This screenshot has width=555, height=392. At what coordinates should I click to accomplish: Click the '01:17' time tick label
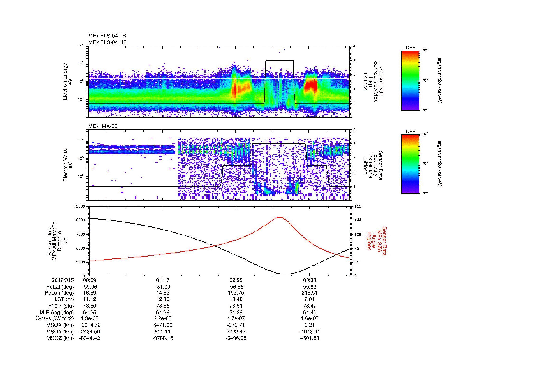pos(163,280)
